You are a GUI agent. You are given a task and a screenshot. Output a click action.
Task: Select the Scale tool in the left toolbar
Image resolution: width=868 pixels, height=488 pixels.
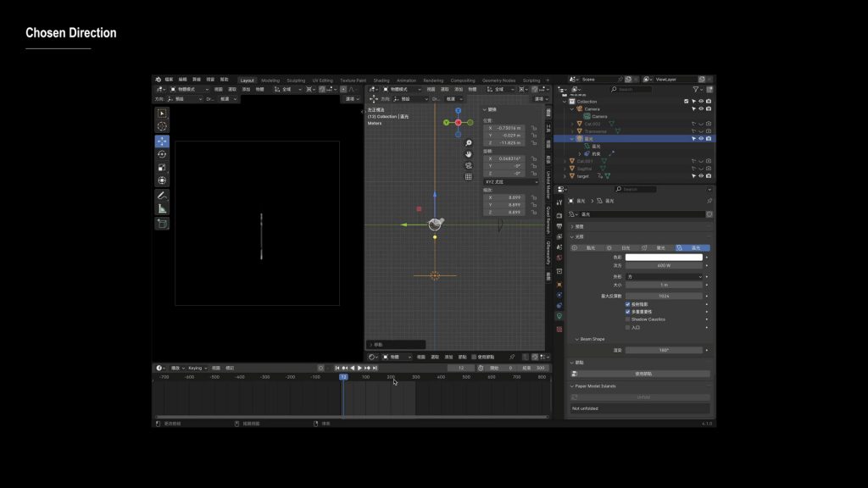[162, 168]
